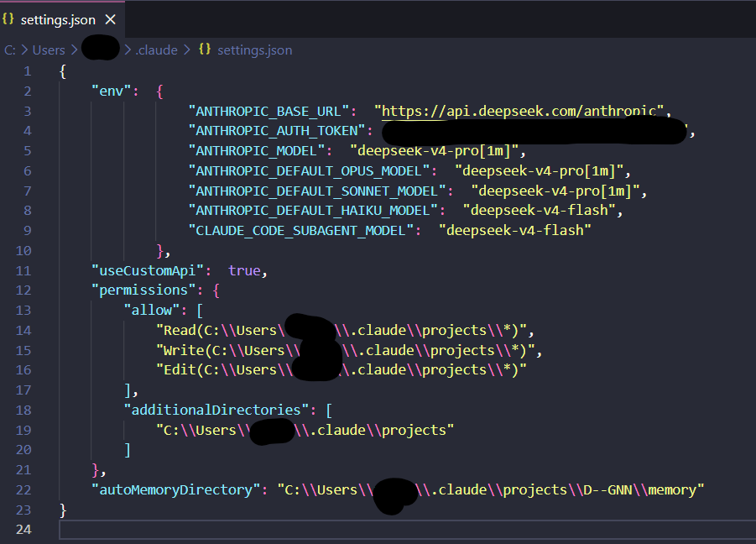
Task: Click the Read(...) permission entry
Action: (x=342, y=331)
